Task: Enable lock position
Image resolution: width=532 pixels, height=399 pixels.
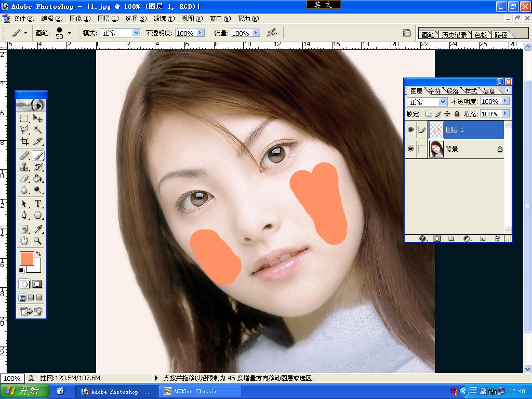Action: tap(447, 114)
